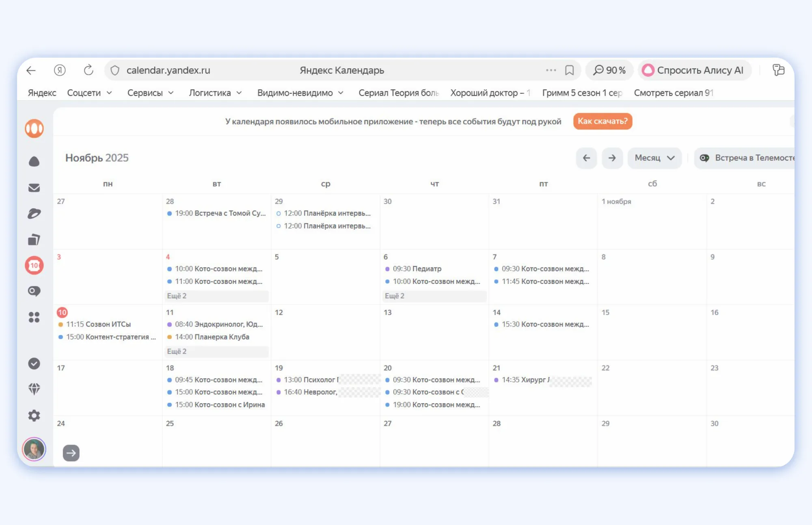Screen dimensions: 812x525
Task: Go to previous month with left arrow
Action: point(586,158)
